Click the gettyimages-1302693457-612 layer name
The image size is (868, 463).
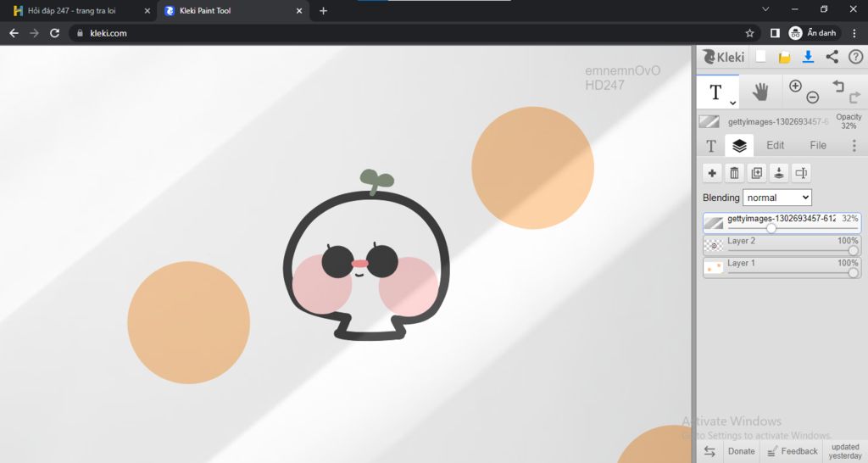click(782, 219)
